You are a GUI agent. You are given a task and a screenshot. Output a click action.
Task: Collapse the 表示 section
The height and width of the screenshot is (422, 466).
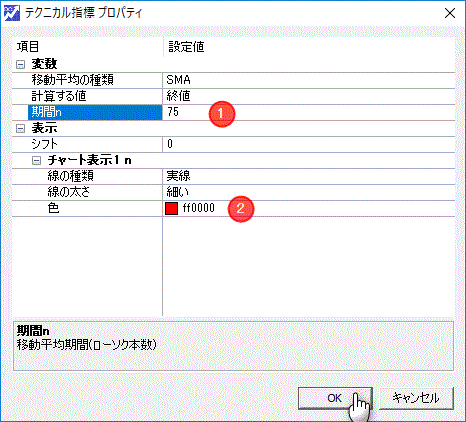(x=21, y=128)
